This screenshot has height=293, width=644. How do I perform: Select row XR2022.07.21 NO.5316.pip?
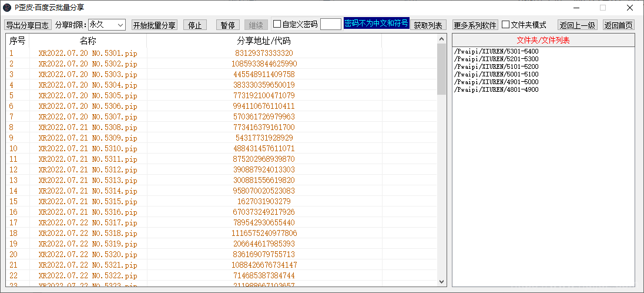(222, 212)
